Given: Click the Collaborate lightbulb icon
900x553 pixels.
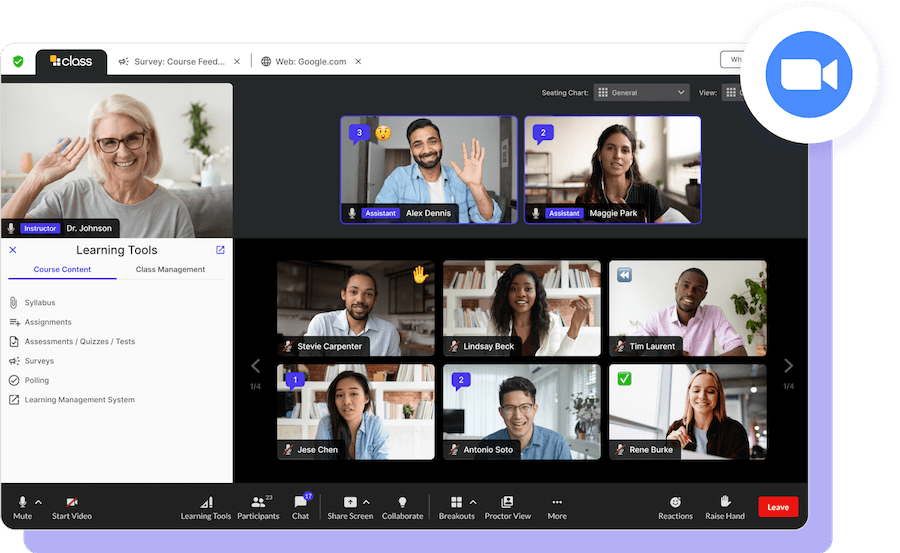Looking at the screenshot, I should pos(402,503).
